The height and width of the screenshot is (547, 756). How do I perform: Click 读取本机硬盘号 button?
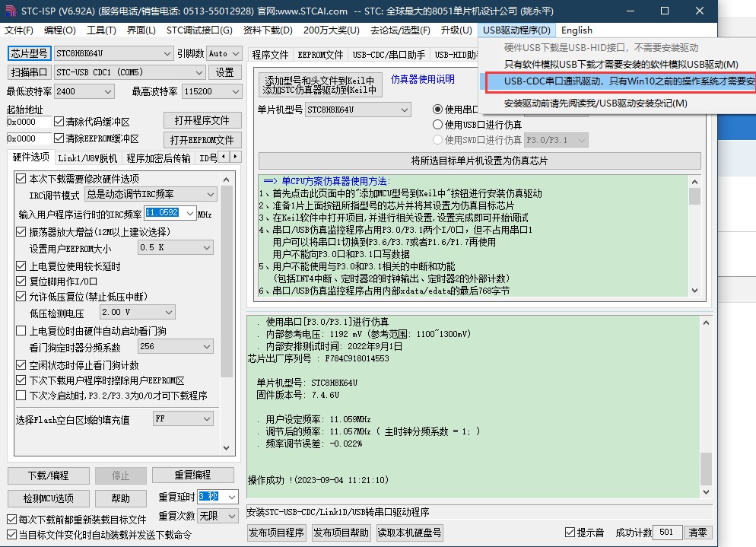409,533
